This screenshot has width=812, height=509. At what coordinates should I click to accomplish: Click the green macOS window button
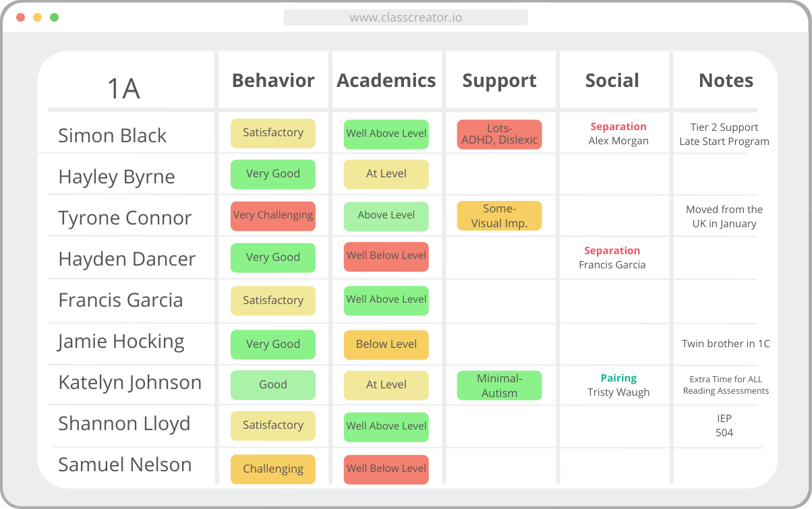coord(55,18)
